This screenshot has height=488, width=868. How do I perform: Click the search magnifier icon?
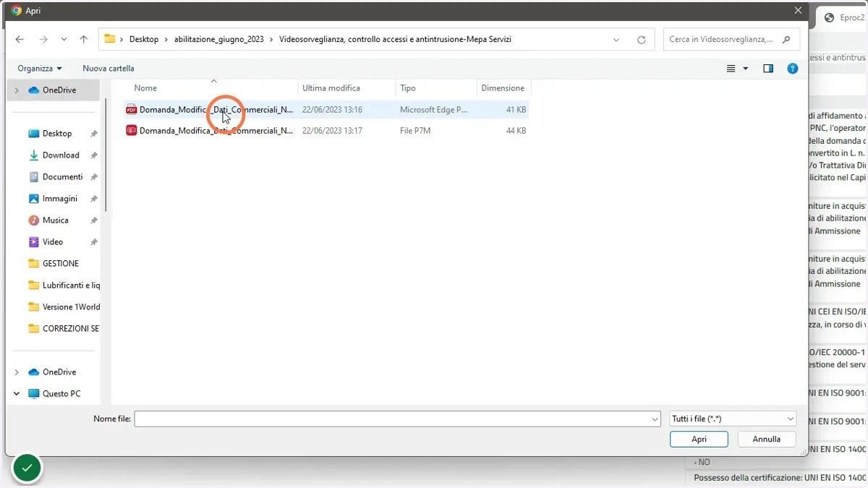[787, 40]
